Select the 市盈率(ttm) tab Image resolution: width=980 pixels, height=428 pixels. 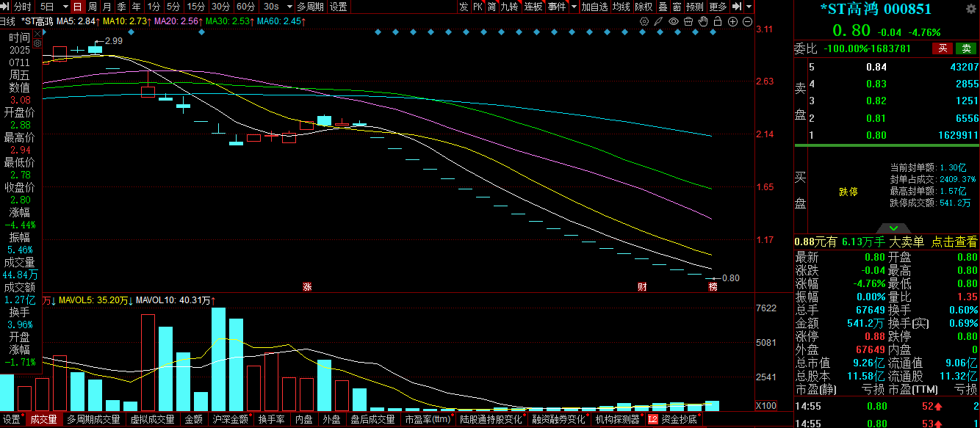pyautogui.click(x=427, y=420)
